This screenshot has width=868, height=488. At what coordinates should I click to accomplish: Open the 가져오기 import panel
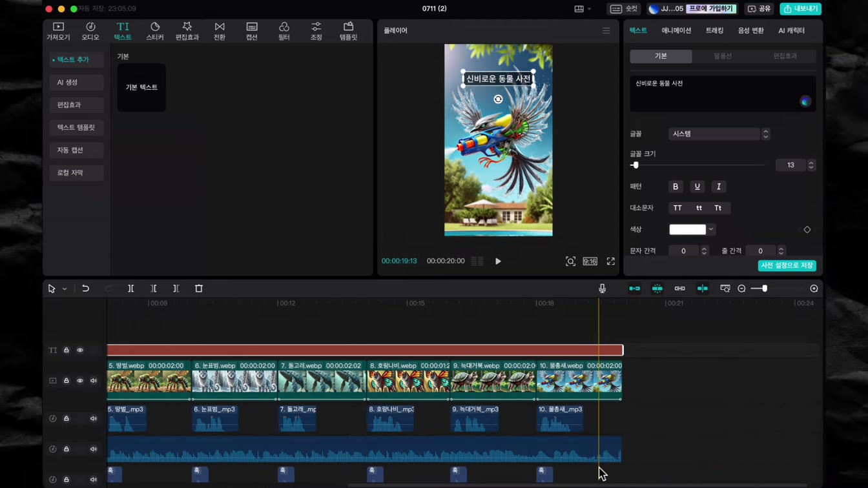[58, 31]
